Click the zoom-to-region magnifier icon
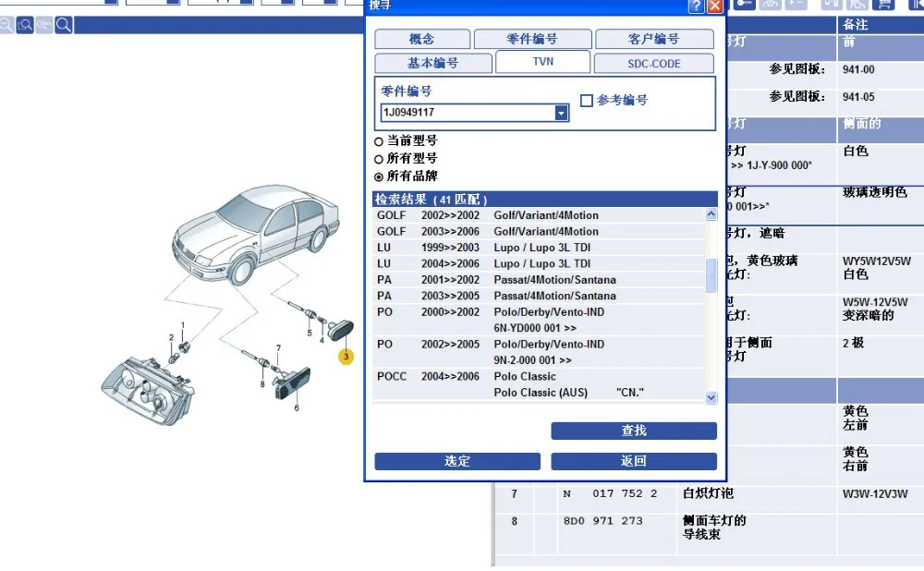Viewport: 924px width, 571px height. (x=25, y=25)
